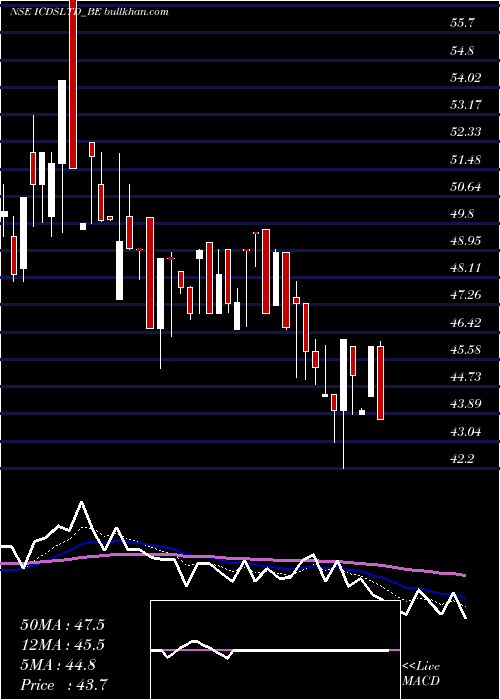500x700 pixels.
Task: Click the 43.04 price axis label
Action: pos(466,432)
